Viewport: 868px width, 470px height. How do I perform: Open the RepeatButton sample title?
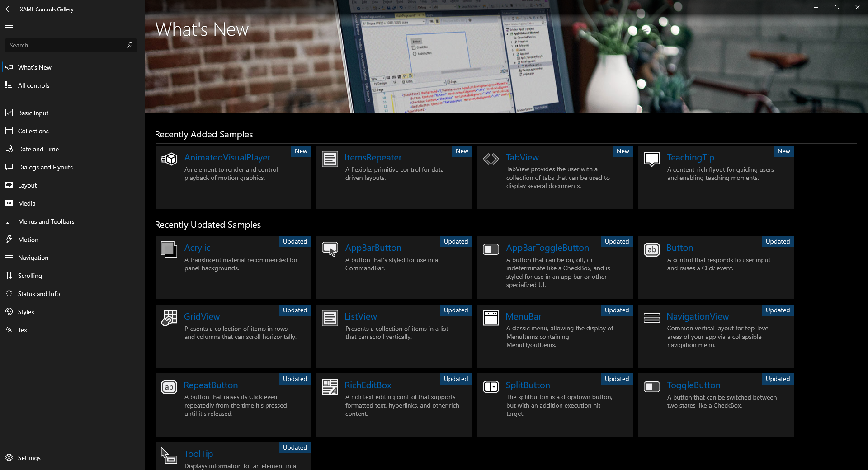point(211,385)
